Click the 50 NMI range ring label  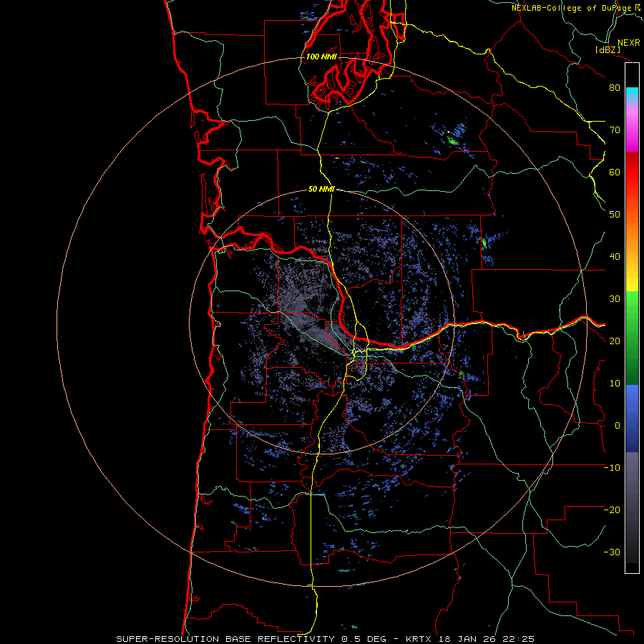[321, 189]
